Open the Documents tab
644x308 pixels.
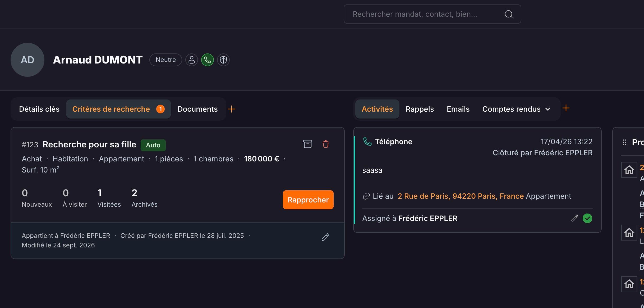[x=197, y=109]
